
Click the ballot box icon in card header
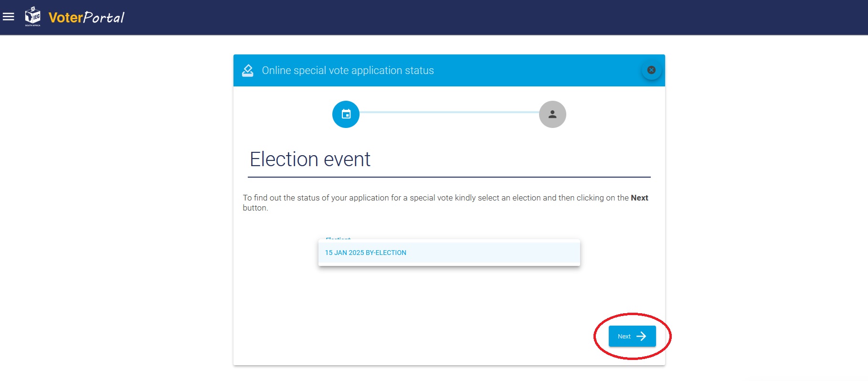(x=248, y=71)
